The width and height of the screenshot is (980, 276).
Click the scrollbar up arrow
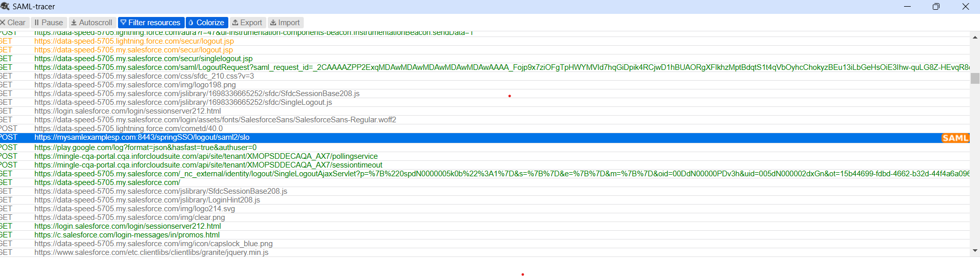coord(975,37)
